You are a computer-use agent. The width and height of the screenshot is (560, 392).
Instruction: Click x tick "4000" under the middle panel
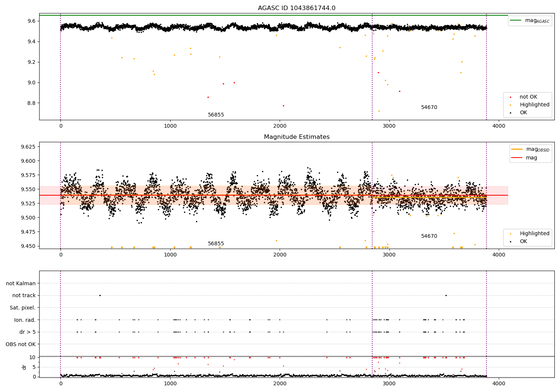[499, 255]
